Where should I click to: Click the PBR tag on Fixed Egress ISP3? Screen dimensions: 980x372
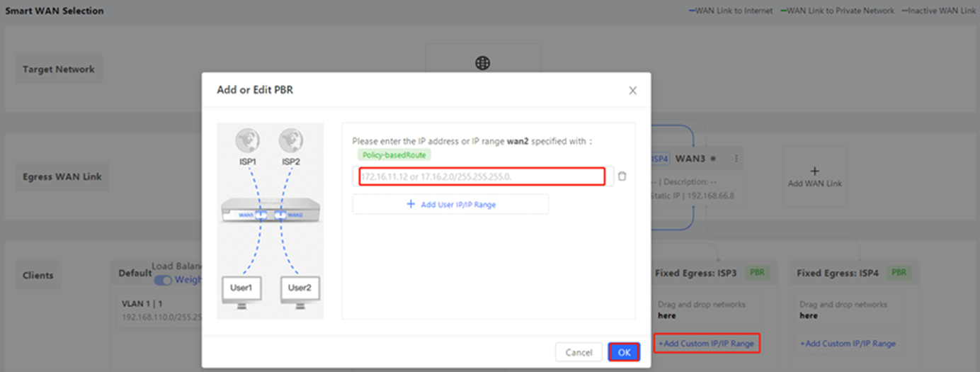coord(758,273)
